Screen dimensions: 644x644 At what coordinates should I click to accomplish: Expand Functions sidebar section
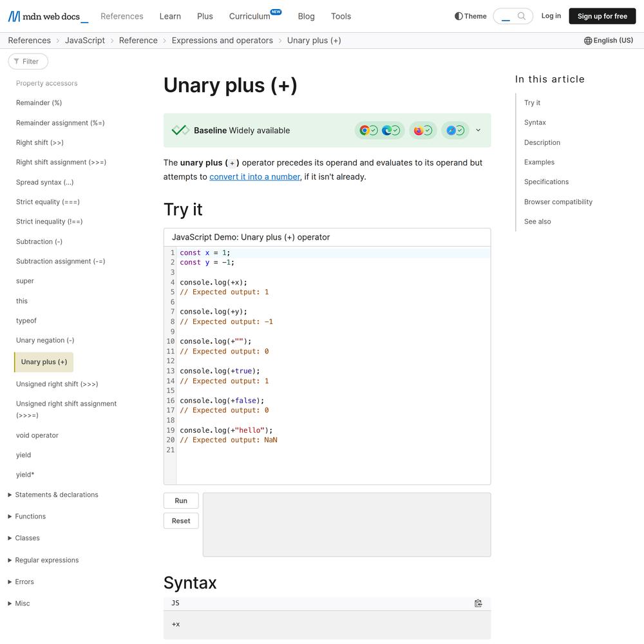[x=26, y=516]
